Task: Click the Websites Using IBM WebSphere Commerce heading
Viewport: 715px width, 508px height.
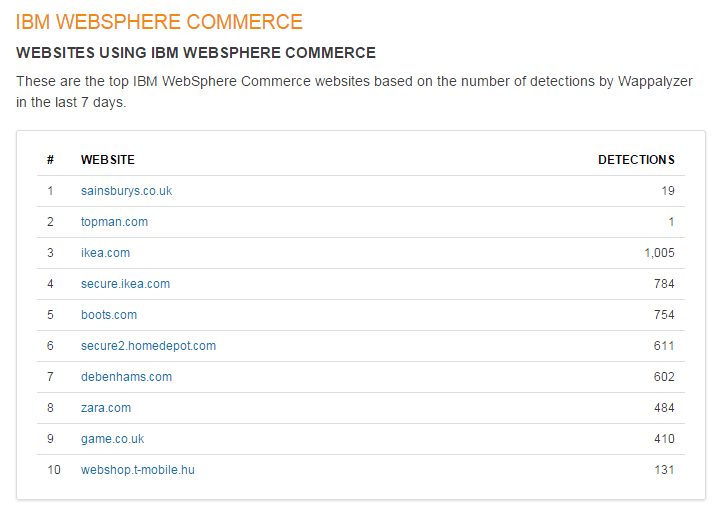Action: coord(196,53)
